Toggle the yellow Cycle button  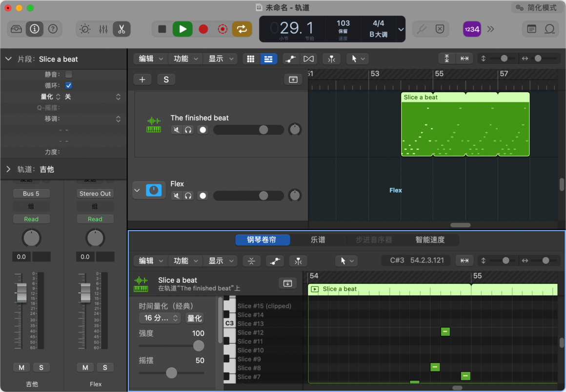pyautogui.click(x=242, y=29)
